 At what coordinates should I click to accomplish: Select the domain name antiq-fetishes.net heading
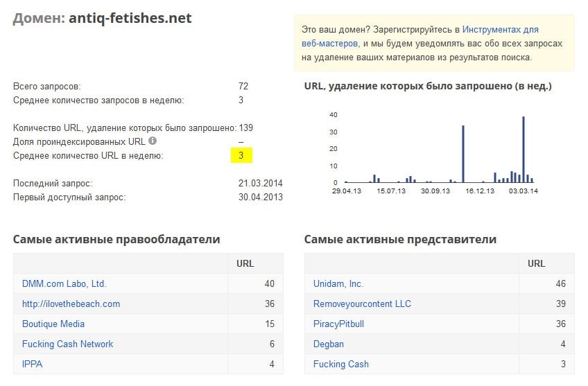[x=130, y=18]
